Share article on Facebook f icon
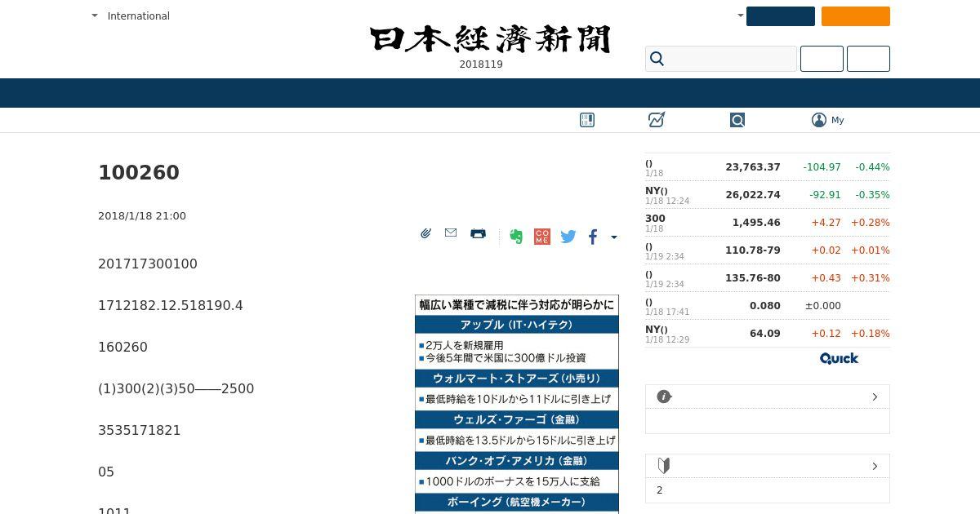Image resolution: width=980 pixels, height=514 pixels. 593,237
